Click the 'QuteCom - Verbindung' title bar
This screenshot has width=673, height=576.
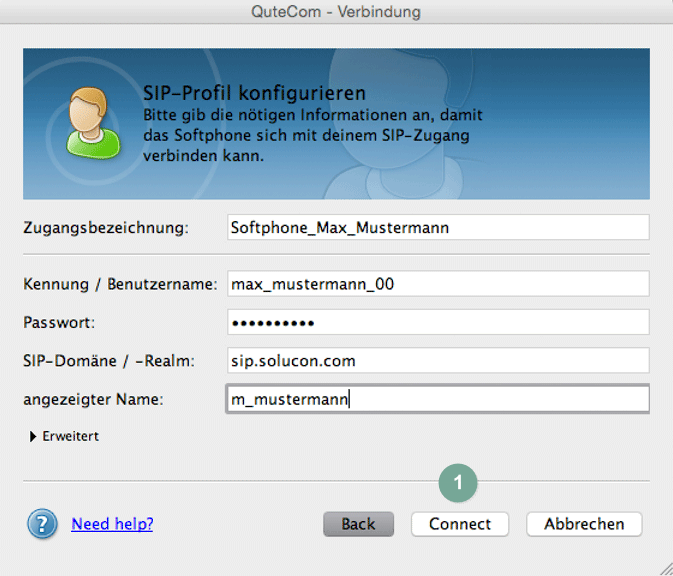[x=336, y=12]
